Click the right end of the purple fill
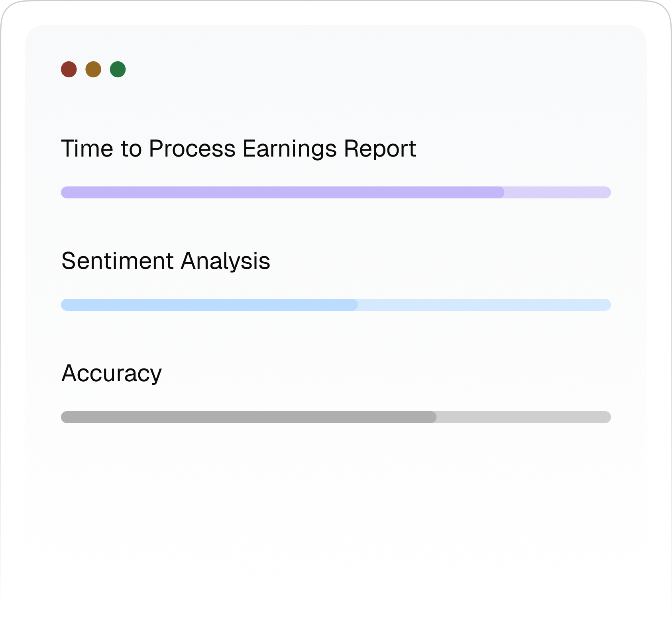672x643 pixels. pos(501,192)
